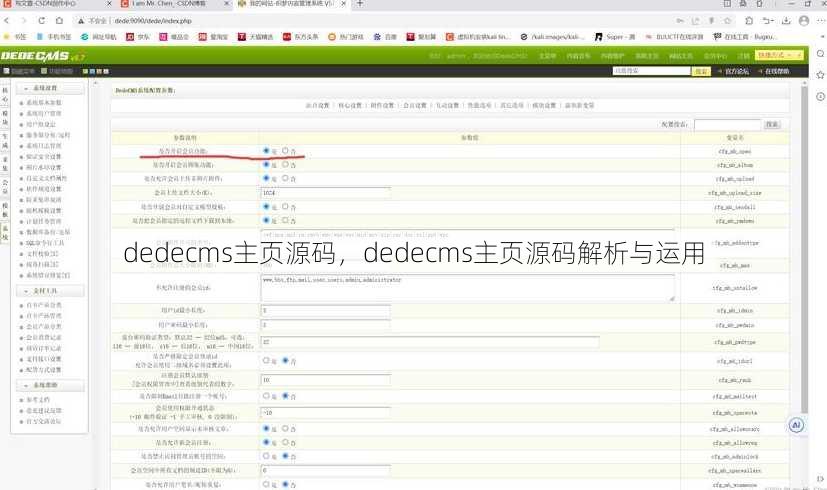Open 系统基本参数 in the sidebar
The width and height of the screenshot is (827, 490).
(x=44, y=102)
